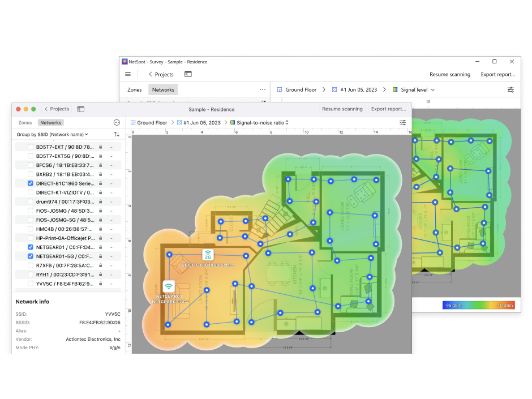Select Networks tab in Windows window
Image resolution: width=532 pixels, height=399 pixels.
coord(163,89)
